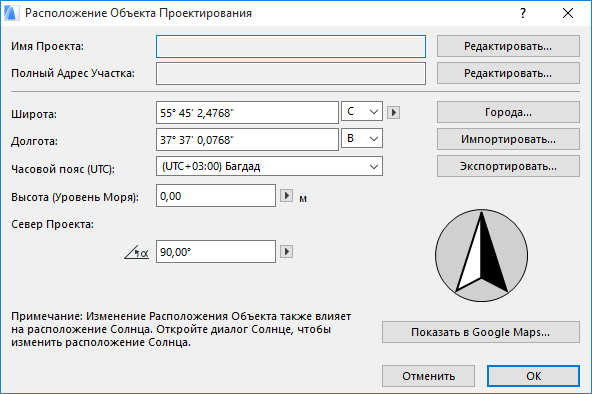Open the longitude hemisphere dropdown showing В

362,138
